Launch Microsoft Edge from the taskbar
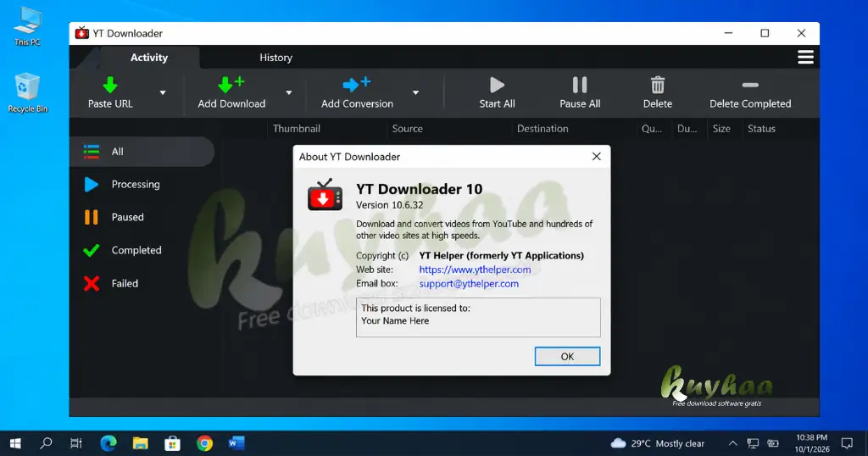The image size is (868, 456). coord(108,443)
